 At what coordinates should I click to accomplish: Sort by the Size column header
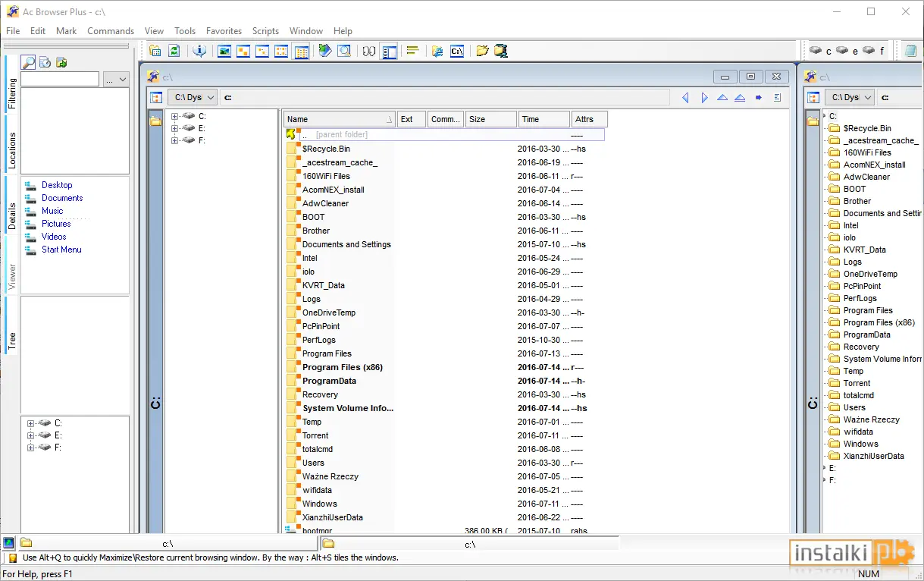(x=491, y=119)
